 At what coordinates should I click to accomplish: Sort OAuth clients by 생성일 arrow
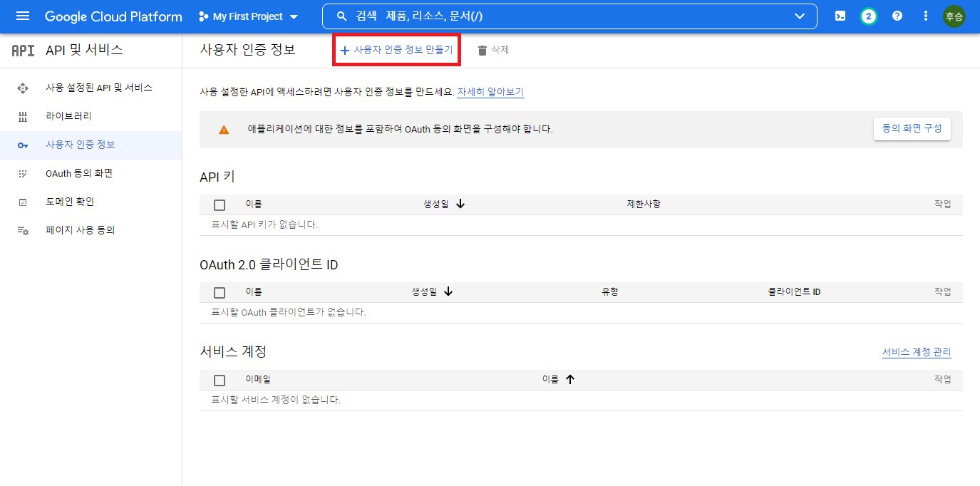point(448,291)
